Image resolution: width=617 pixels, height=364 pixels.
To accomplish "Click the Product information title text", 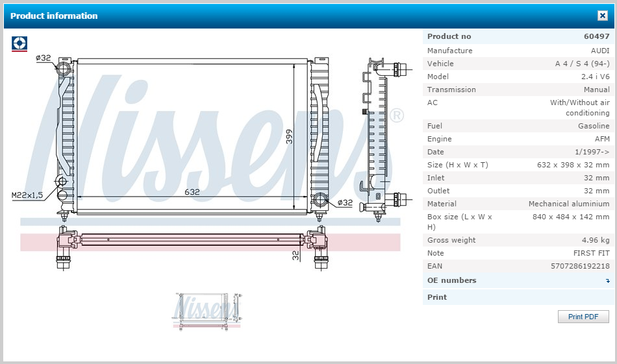I will [54, 16].
